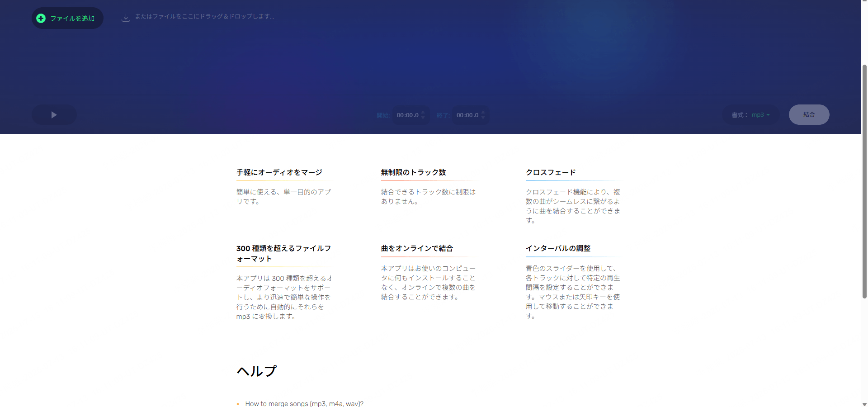Click the page vertical scrollbar thumb
Screen dimensions: 868x407
[864, 181]
